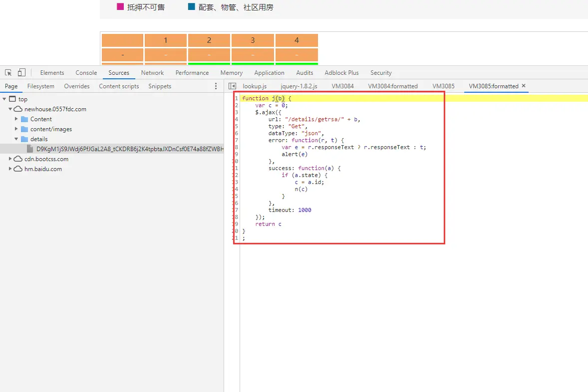Viewport: 588px width, 392px height.
Task: Close the VM3085:formatted tab
Action: click(524, 86)
